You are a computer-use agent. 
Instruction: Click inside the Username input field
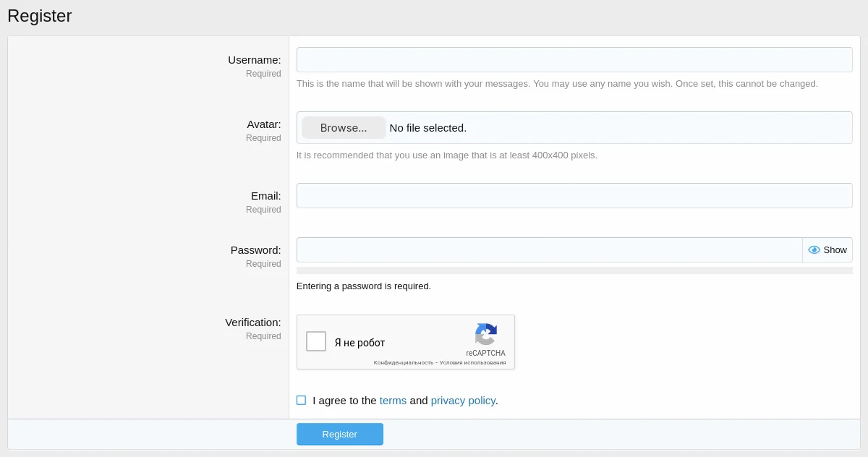(574, 59)
